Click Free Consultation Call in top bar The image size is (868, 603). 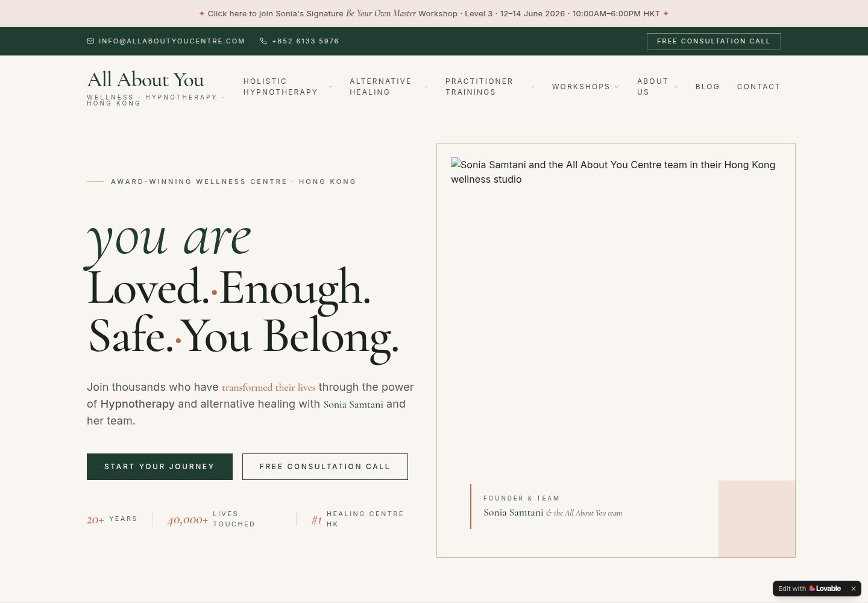714,41
